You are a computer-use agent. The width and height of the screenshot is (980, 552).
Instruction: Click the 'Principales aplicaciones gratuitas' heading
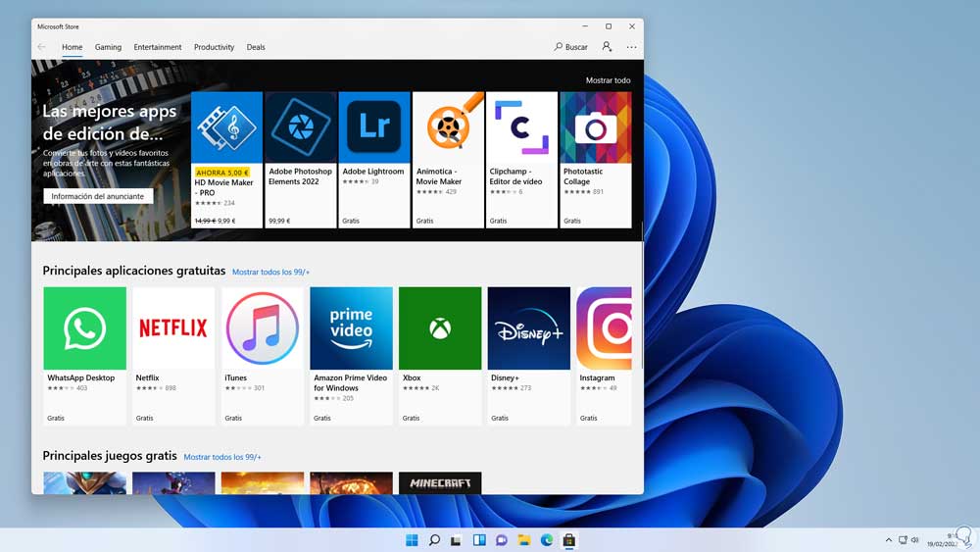[133, 271]
